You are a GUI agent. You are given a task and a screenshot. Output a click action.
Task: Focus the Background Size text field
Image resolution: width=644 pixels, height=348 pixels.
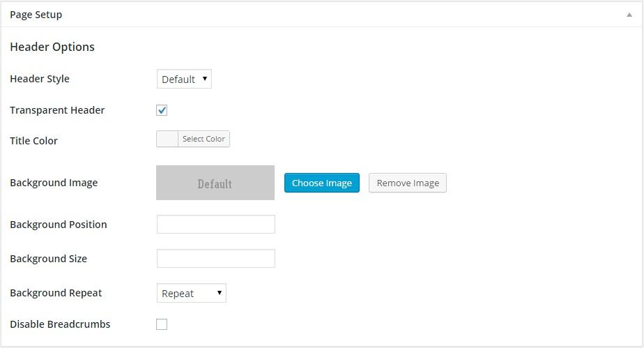pos(215,258)
